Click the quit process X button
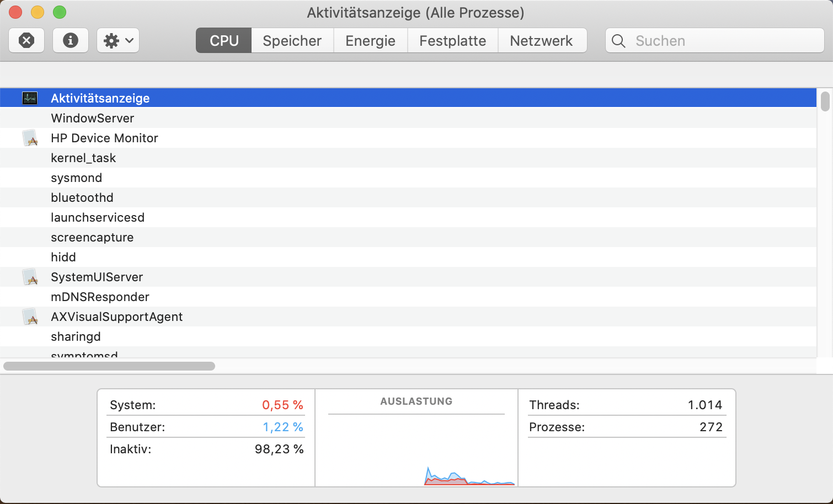This screenshot has height=504, width=833. [26, 40]
